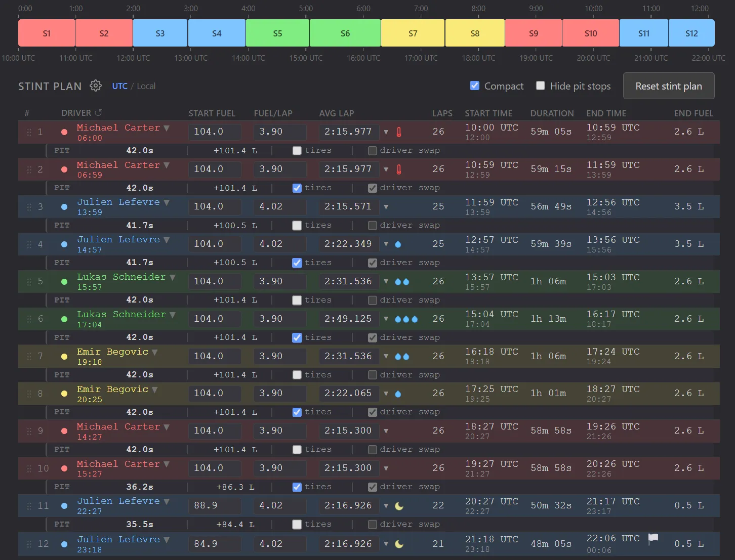Click START FUEL column header

click(x=212, y=113)
